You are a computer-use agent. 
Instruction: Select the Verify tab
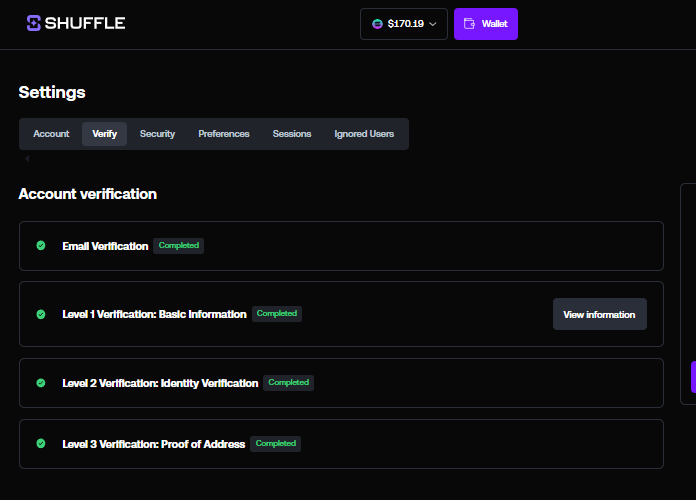[x=104, y=134]
